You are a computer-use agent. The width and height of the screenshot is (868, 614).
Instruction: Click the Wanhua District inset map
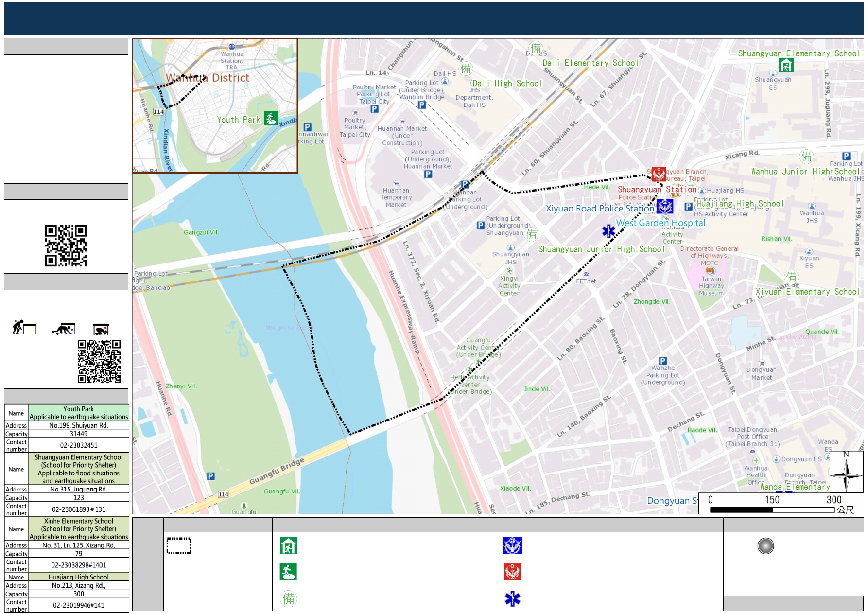pyautogui.click(x=215, y=106)
